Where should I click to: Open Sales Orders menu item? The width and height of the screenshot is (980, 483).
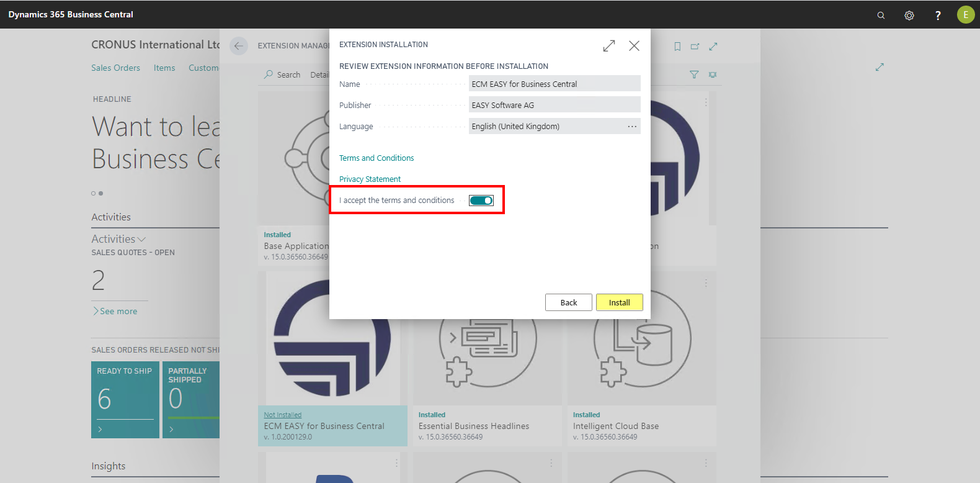click(115, 68)
